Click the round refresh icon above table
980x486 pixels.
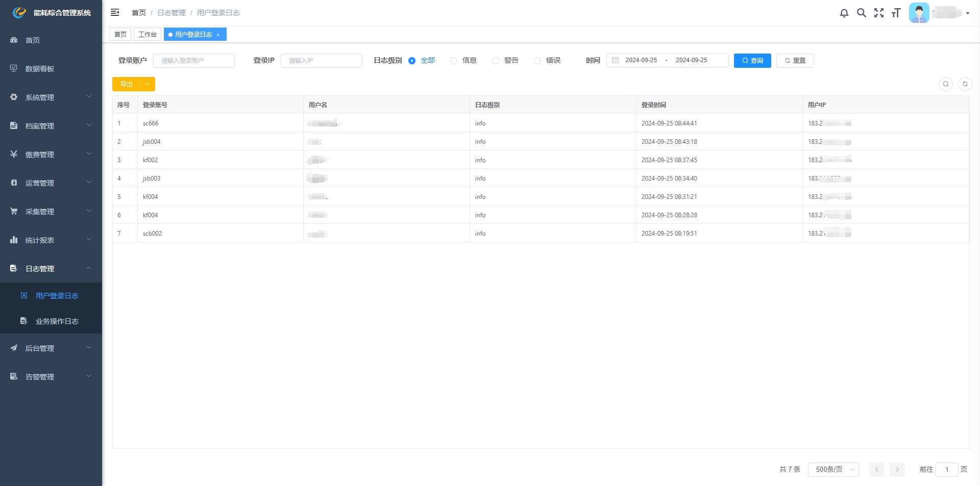(x=965, y=84)
